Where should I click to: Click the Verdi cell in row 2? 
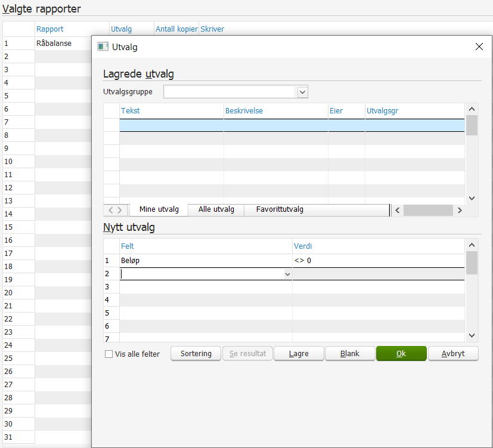coord(379,274)
